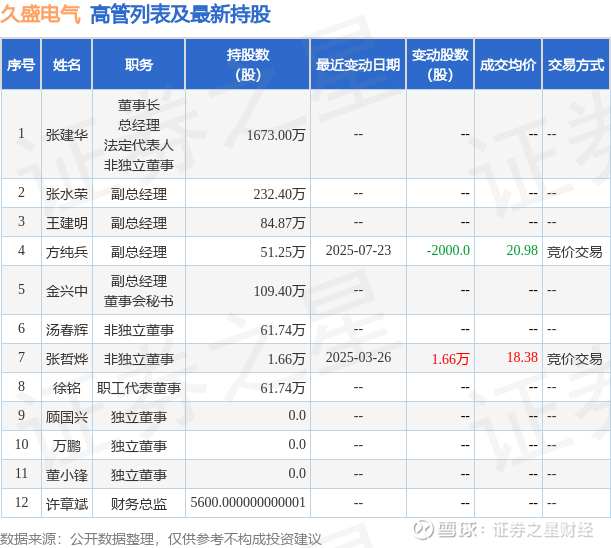
Task: Click 竞价交易 in 方纯兵's row
Action: (x=574, y=252)
